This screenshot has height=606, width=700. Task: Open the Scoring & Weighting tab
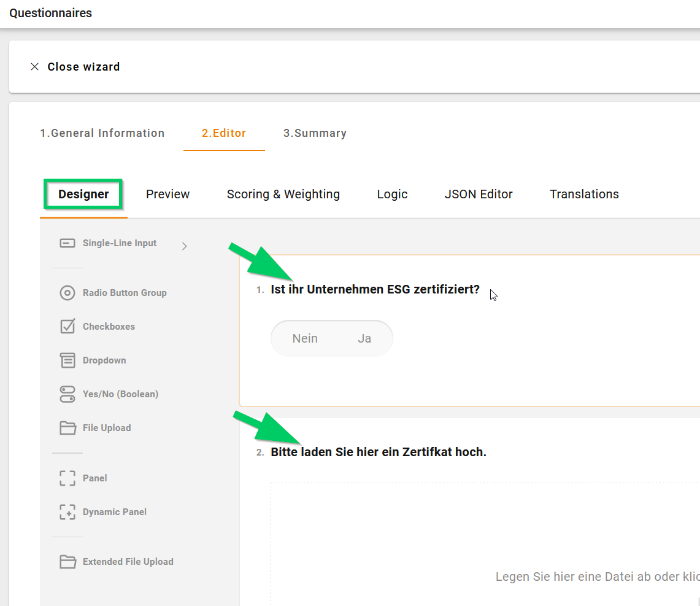tap(283, 194)
